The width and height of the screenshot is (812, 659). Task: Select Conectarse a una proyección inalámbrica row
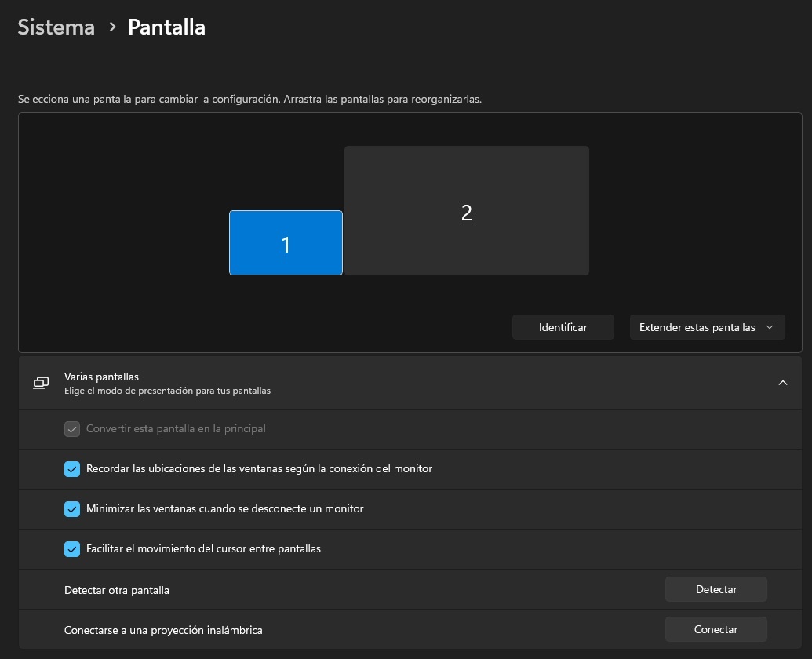click(x=163, y=629)
